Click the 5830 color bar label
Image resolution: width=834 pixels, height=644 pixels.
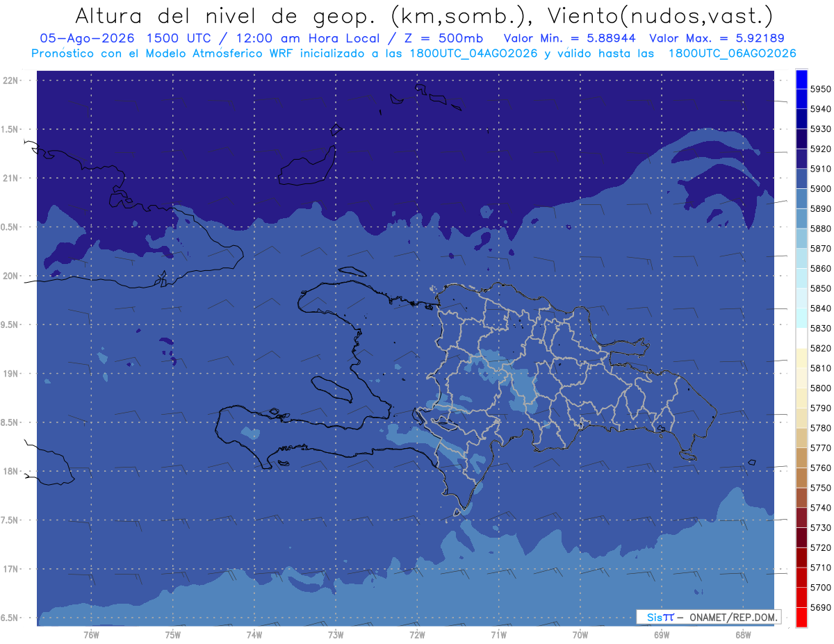[x=821, y=328]
